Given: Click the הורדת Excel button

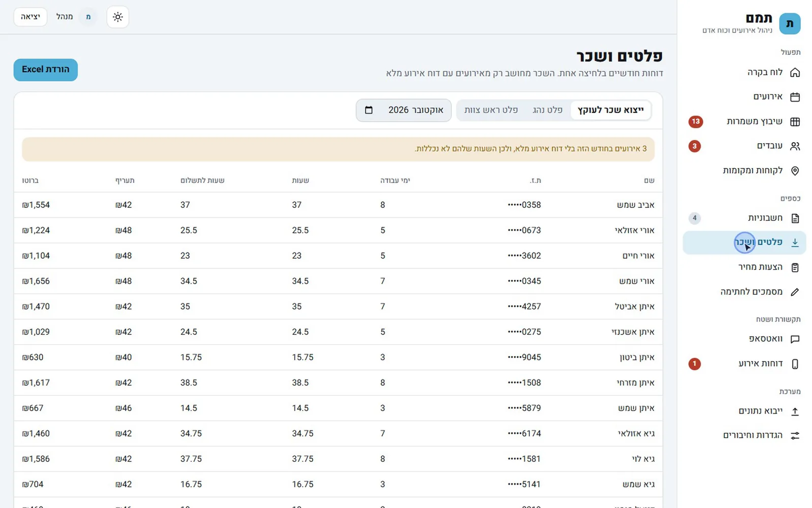Looking at the screenshot, I should [46, 70].
